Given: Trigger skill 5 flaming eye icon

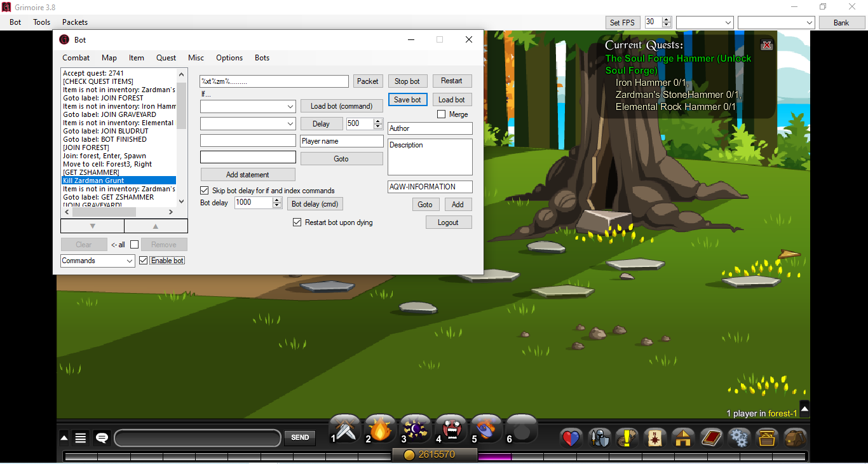Looking at the screenshot, I should (486, 429).
